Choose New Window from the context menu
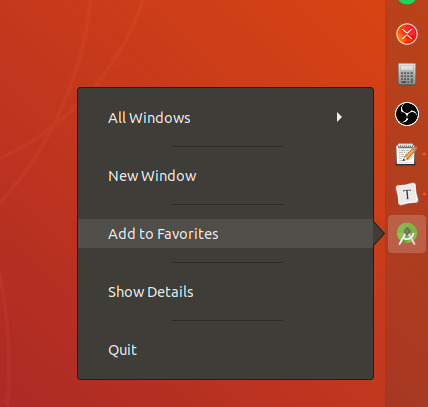This screenshot has width=428, height=407. (x=225, y=176)
